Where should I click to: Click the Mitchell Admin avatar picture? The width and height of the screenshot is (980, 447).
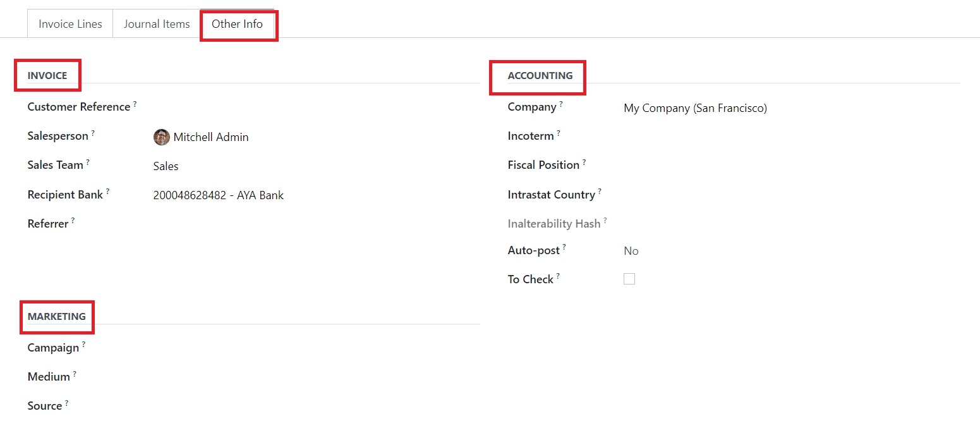(x=161, y=137)
